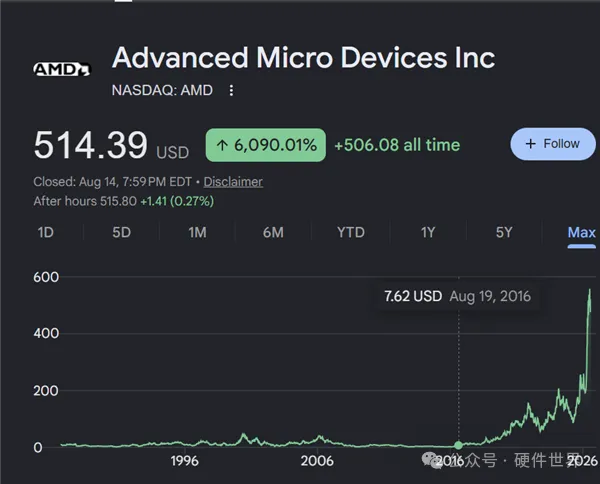Switch chart range to 1D
The image size is (600, 484).
coord(46,232)
